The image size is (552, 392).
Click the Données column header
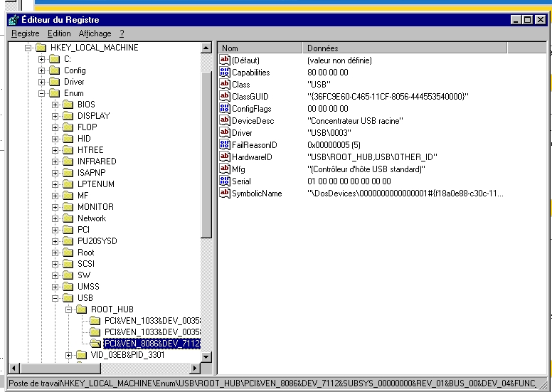click(x=405, y=48)
